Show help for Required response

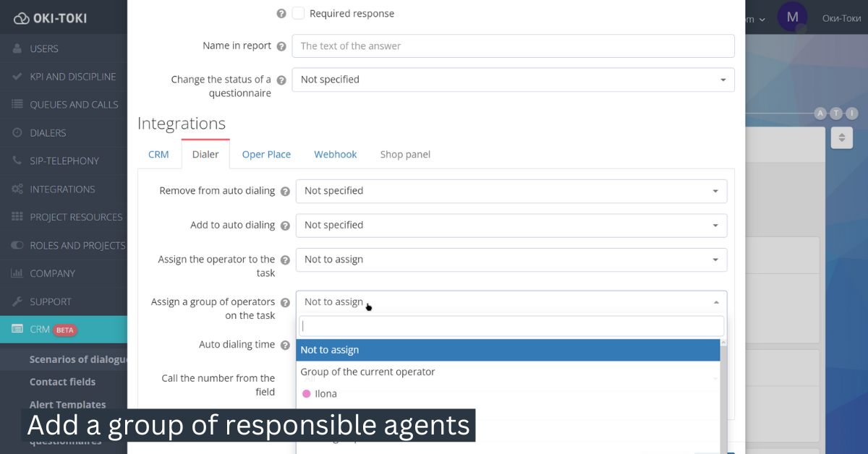pyautogui.click(x=281, y=14)
